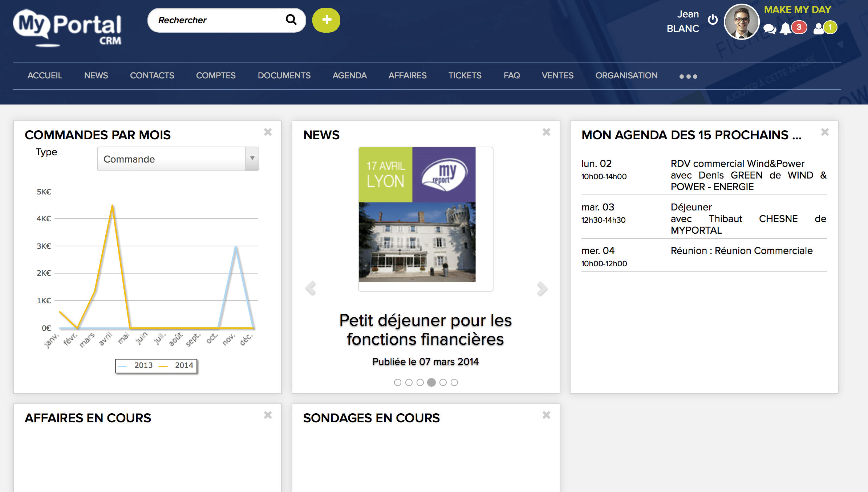Switch to the AGENDA menu section
868x492 pixels.
point(349,75)
